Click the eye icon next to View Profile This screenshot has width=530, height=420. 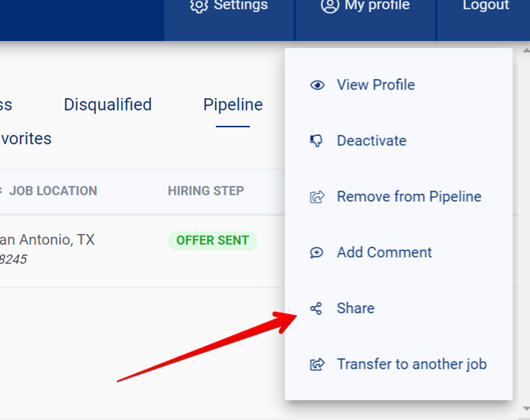pyautogui.click(x=317, y=85)
